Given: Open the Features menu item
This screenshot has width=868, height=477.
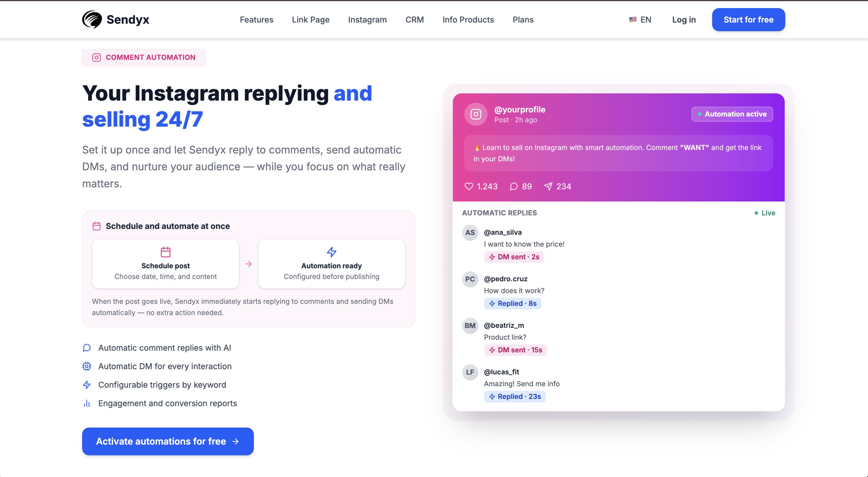Looking at the screenshot, I should tap(256, 20).
